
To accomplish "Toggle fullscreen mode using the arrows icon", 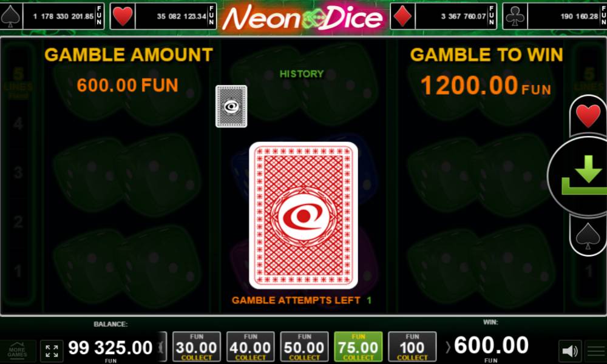I will [52, 351].
